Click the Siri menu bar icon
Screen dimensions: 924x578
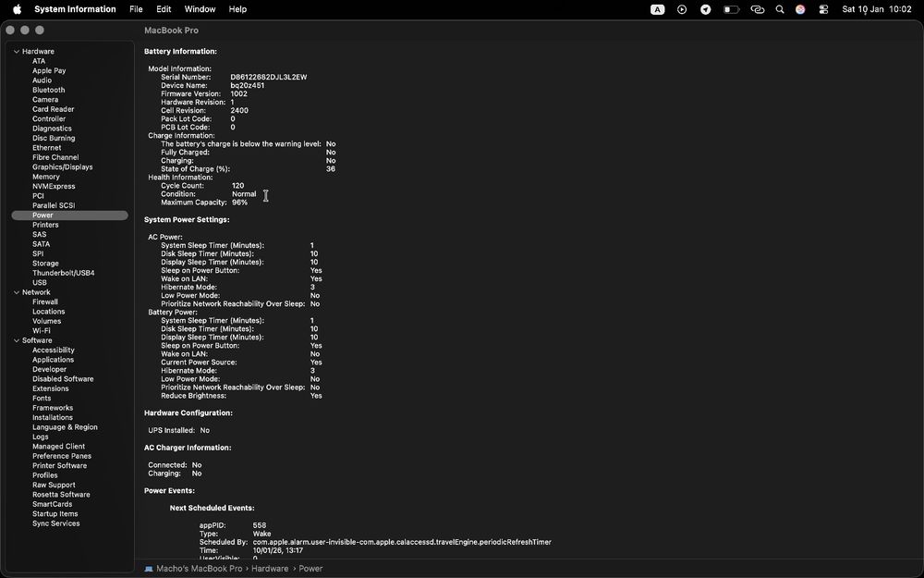[x=800, y=9]
